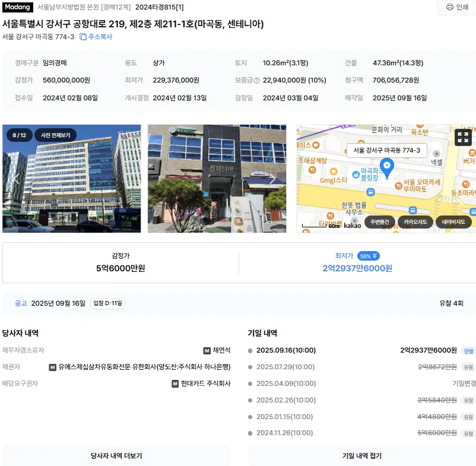Show next photo with right arrow

(x=273, y=179)
